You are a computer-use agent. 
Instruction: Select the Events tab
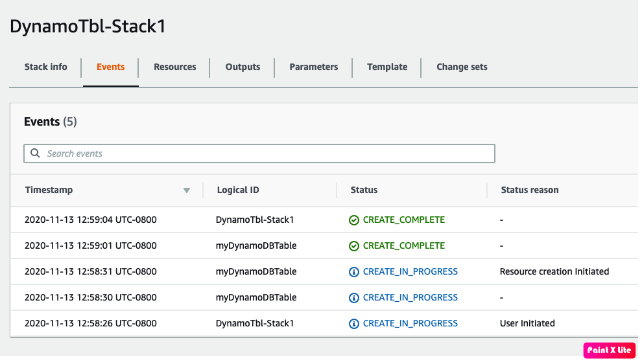(110, 67)
